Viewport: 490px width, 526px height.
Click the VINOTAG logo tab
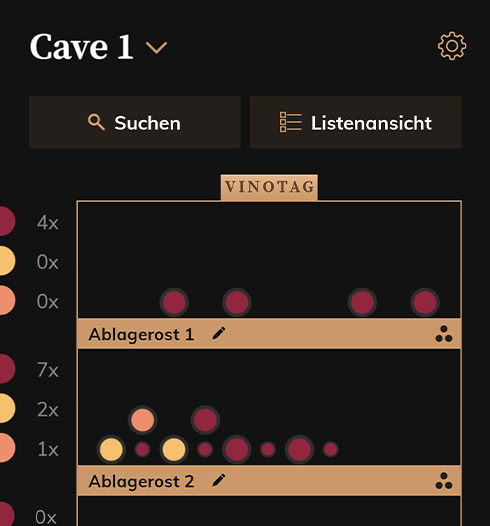269,187
